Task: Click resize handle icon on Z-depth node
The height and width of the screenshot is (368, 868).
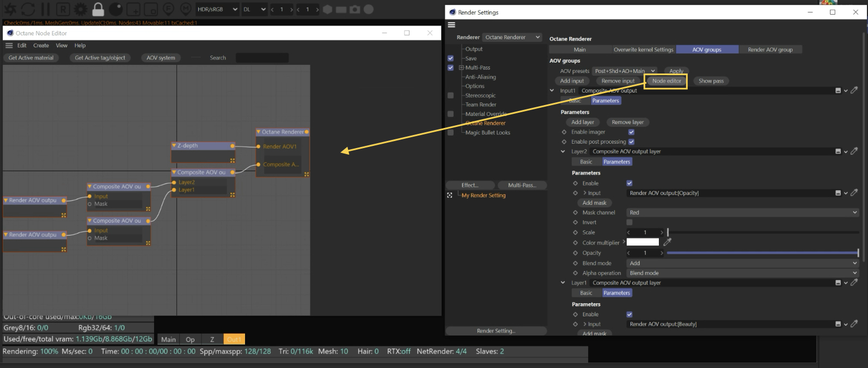Action: click(233, 161)
